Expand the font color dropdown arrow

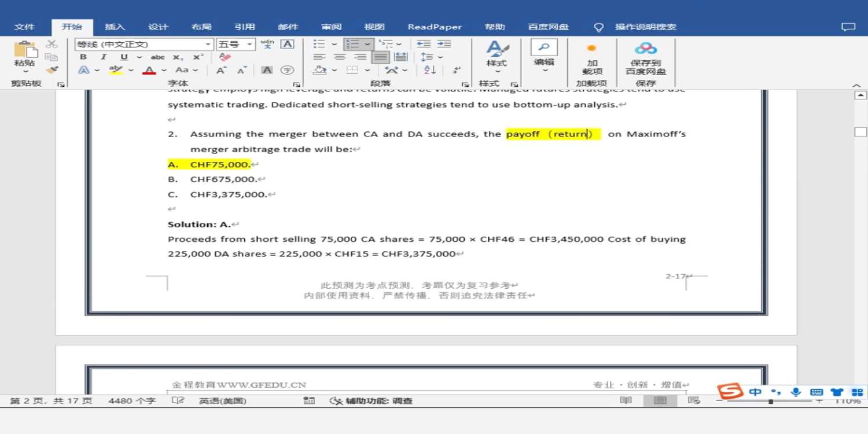(x=164, y=70)
